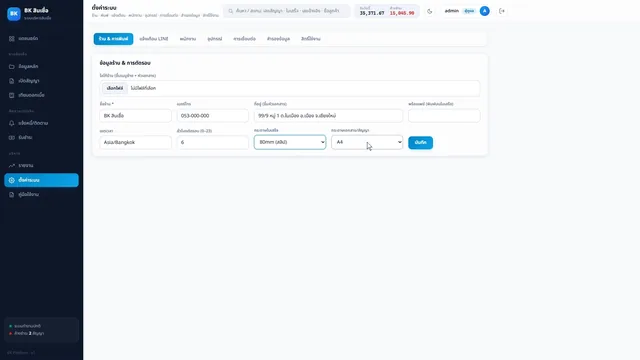
Task: Open the calendar-check icon sidebar item
Action: click(41, 95)
